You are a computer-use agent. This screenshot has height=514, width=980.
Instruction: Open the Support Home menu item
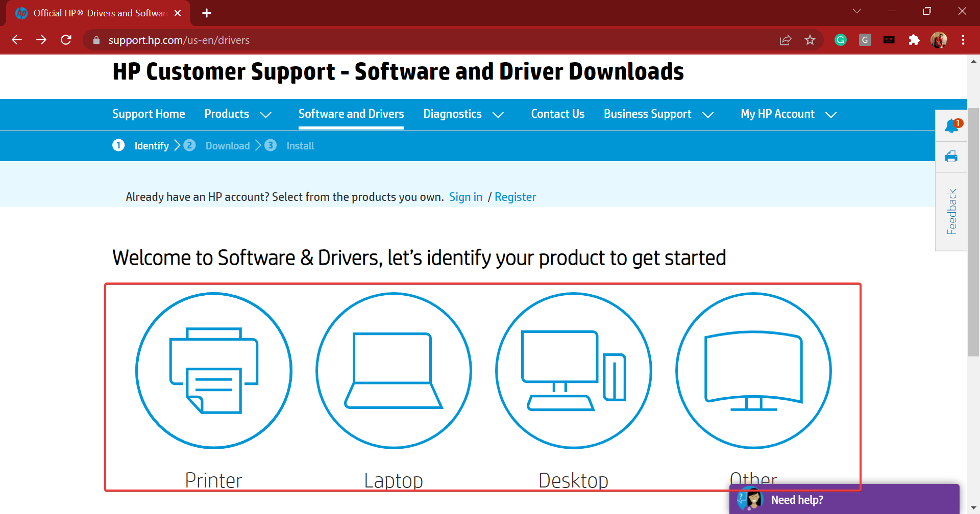coord(149,114)
